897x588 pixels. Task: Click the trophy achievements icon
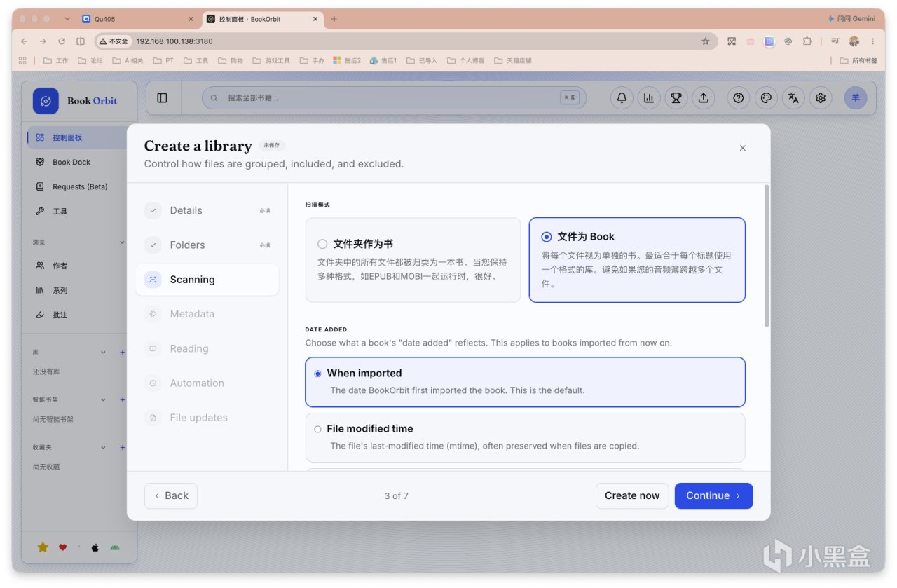(x=676, y=98)
